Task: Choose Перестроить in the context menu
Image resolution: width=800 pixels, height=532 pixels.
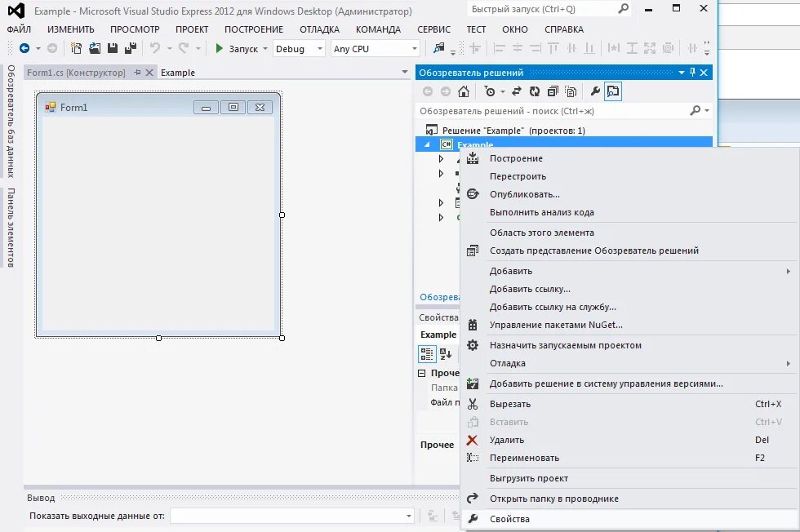Action: [631, 176]
